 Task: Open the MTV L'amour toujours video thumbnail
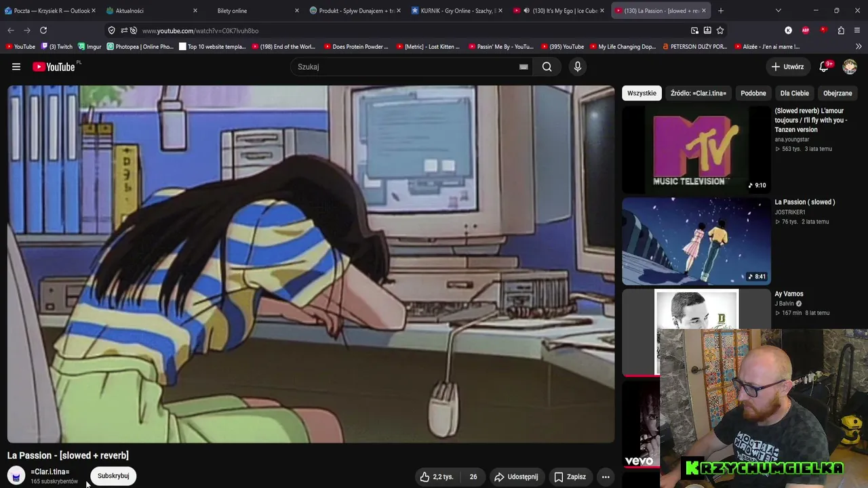[696, 150]
